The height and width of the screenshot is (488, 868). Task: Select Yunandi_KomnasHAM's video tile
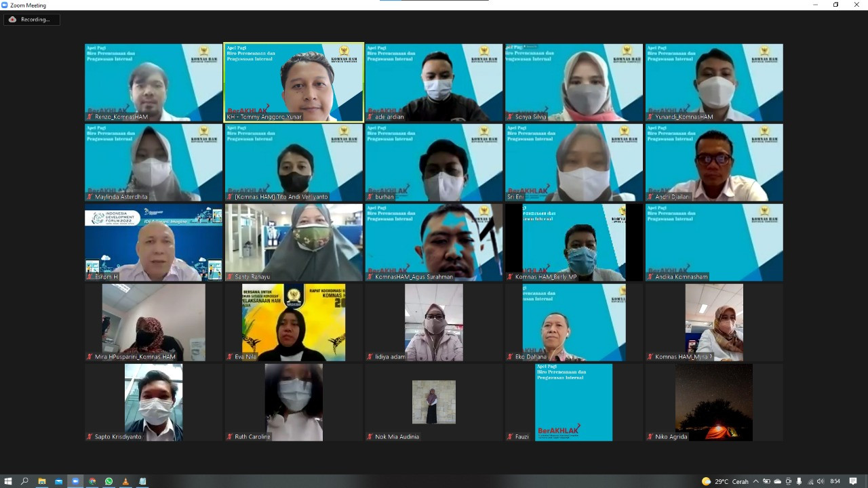714,83
